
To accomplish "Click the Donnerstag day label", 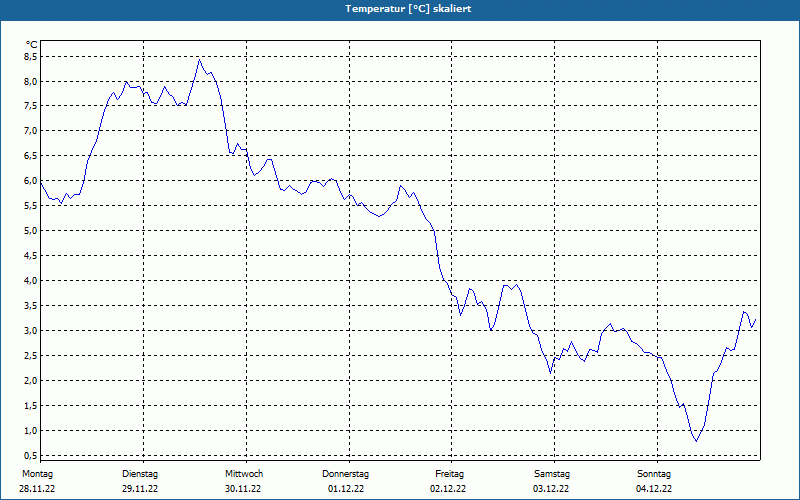I will 345,474.
